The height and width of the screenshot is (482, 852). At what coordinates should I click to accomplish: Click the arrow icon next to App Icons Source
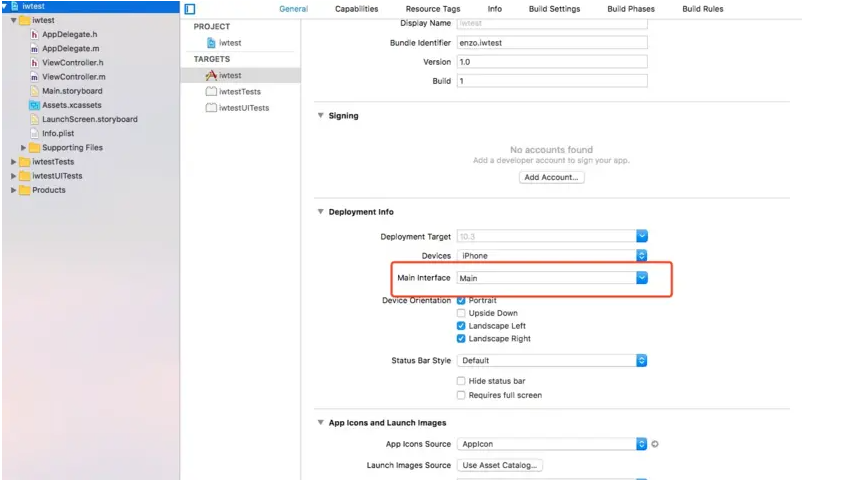tap(655, 444)
